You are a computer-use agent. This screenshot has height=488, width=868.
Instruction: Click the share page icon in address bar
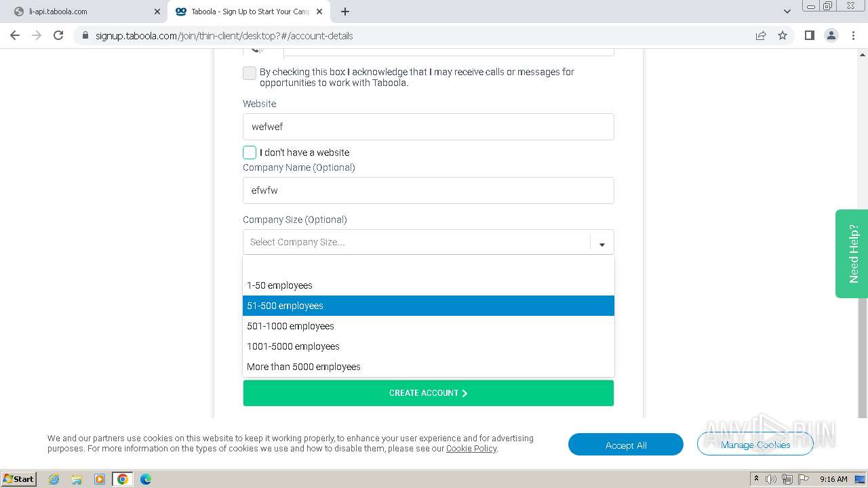(x=761, y=35)
